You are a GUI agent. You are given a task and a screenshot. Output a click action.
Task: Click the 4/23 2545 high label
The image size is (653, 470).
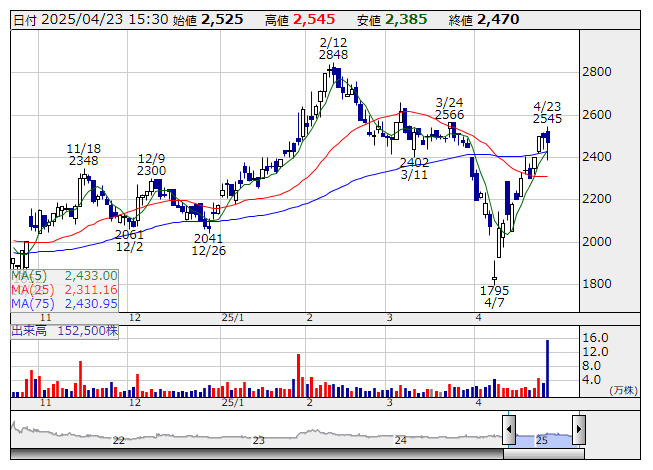point(547,113)
